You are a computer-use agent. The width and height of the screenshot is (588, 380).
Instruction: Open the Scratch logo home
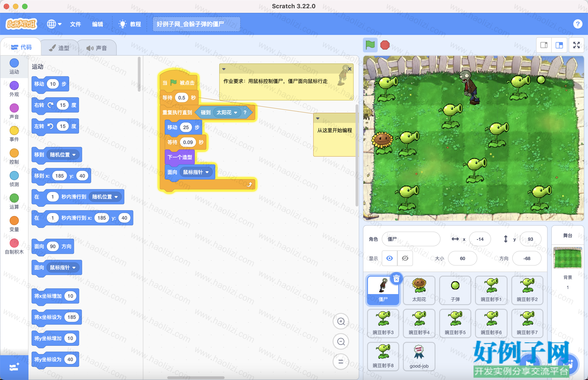pyautogui.click(x=21, y=24)
